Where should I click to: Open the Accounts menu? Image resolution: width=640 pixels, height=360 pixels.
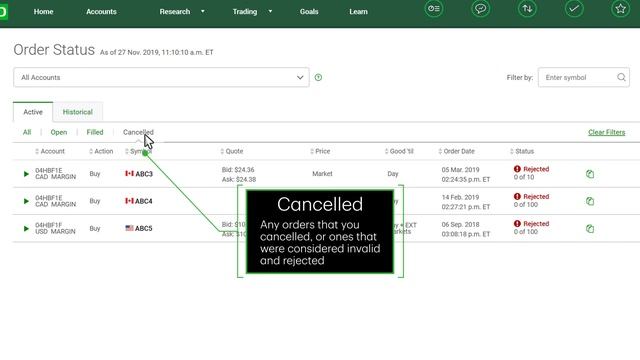(x=101, y=11)
